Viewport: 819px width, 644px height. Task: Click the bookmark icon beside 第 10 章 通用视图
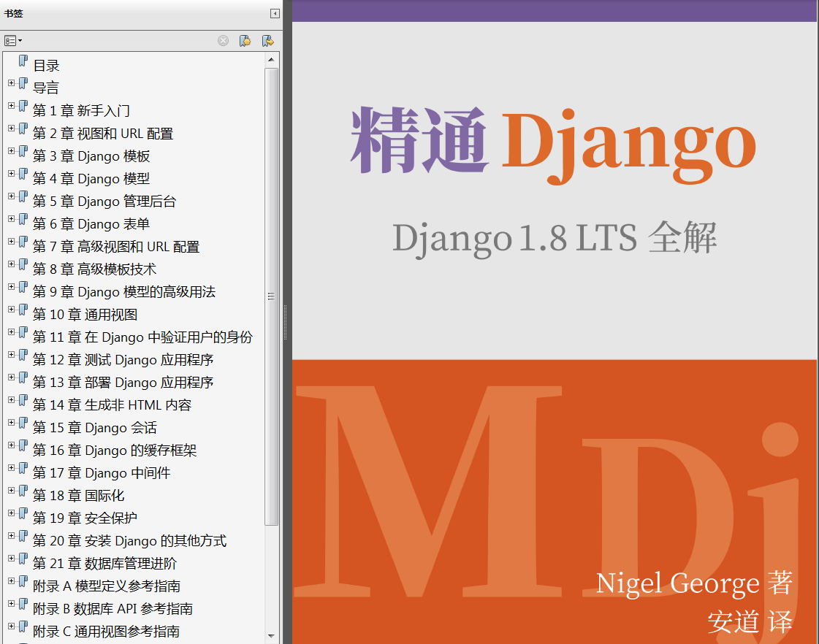[23, 310]
